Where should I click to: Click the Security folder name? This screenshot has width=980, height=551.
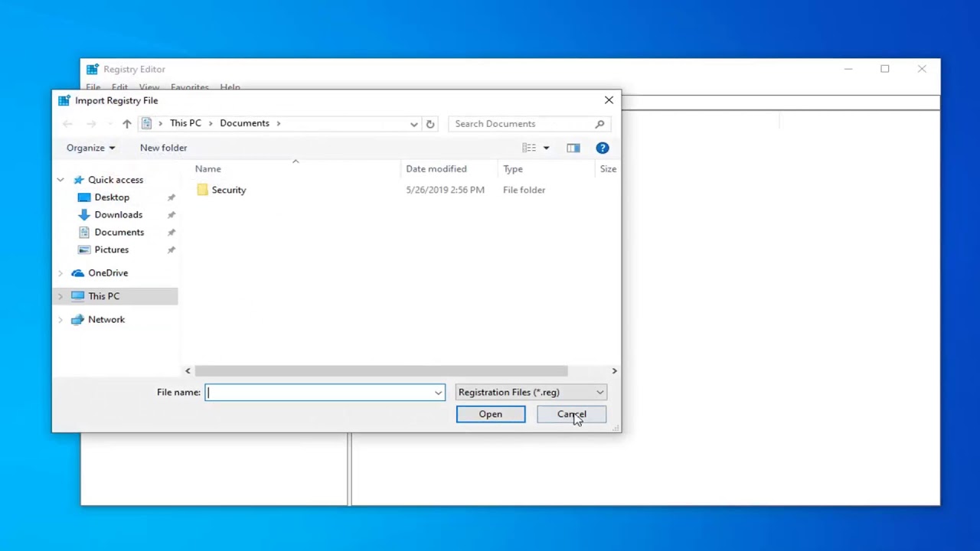pyautogui.click(x=229, y=190)
